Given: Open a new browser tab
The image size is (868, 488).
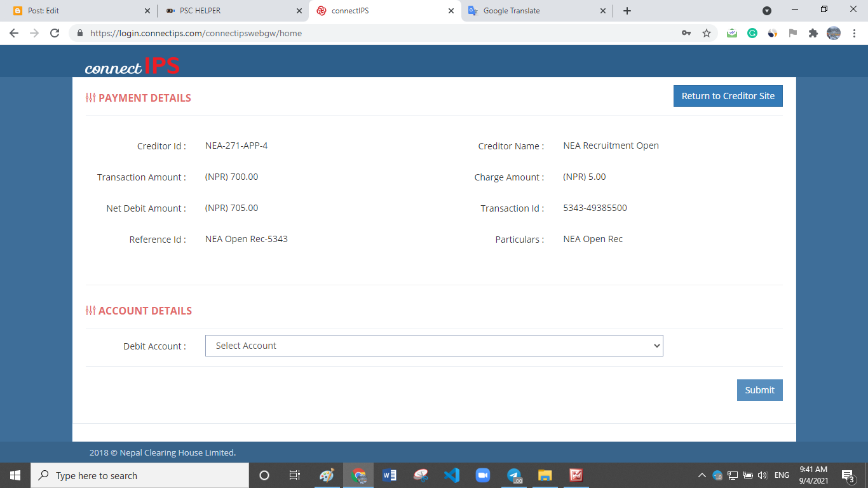Looking at the screenshot, I should (627, 11).
